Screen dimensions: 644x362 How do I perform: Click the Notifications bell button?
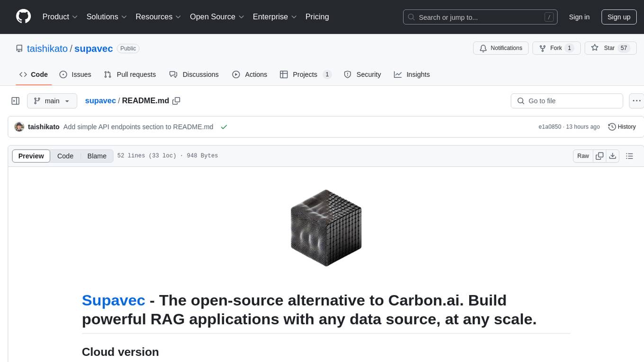point(501,48)
